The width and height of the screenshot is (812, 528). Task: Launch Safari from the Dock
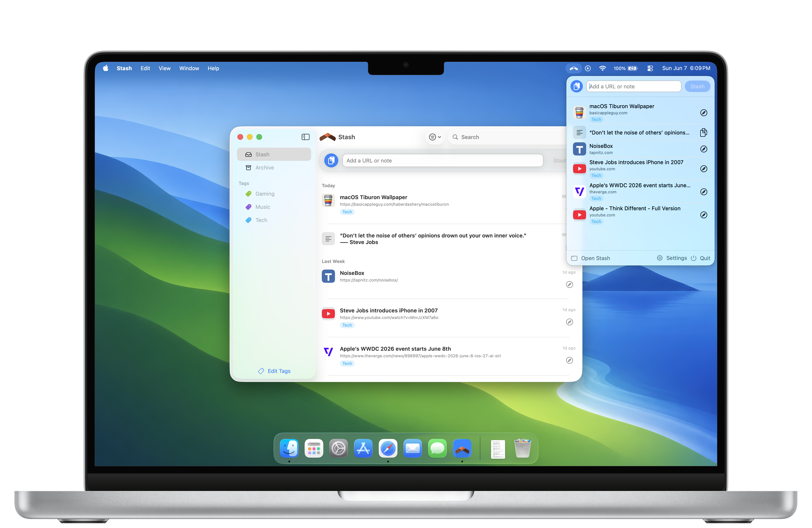(x=388, y=448)
